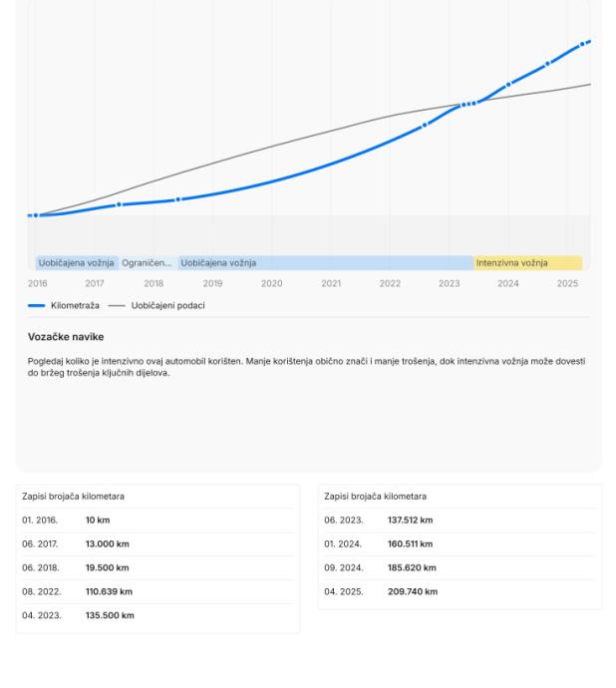Click the 2020 year label on the axis
Viewport: 616px width, 688px height.
tap(271, 284)
